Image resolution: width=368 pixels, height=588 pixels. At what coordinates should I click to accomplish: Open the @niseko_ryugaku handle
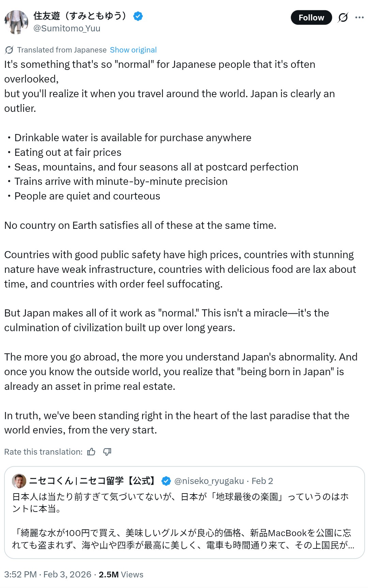coord(209,481)
